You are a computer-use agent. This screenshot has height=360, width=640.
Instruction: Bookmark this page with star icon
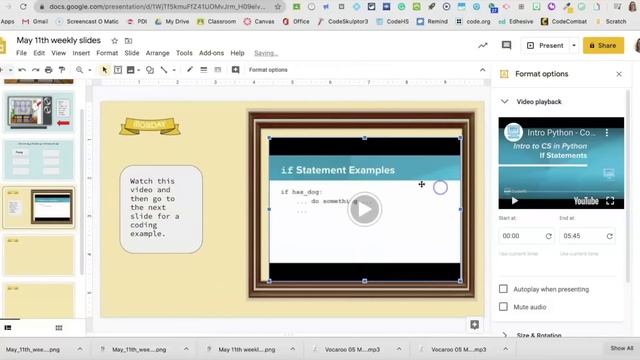[278, 7]
